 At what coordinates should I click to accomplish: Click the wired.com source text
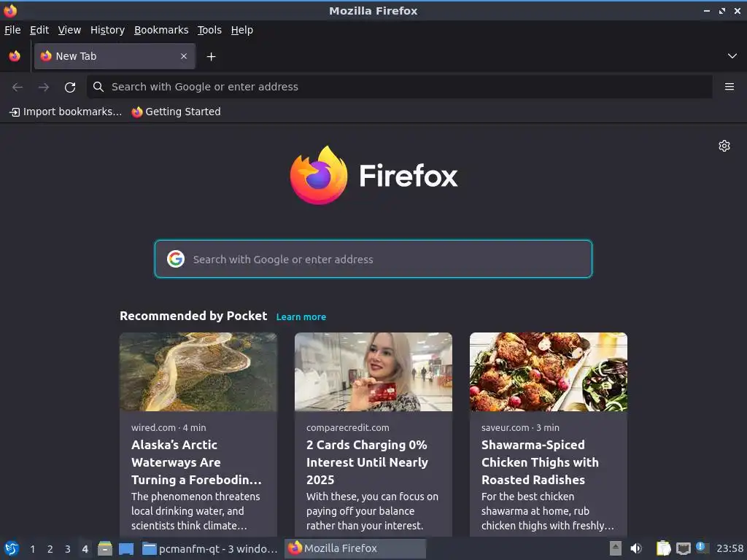coord(153,427)
